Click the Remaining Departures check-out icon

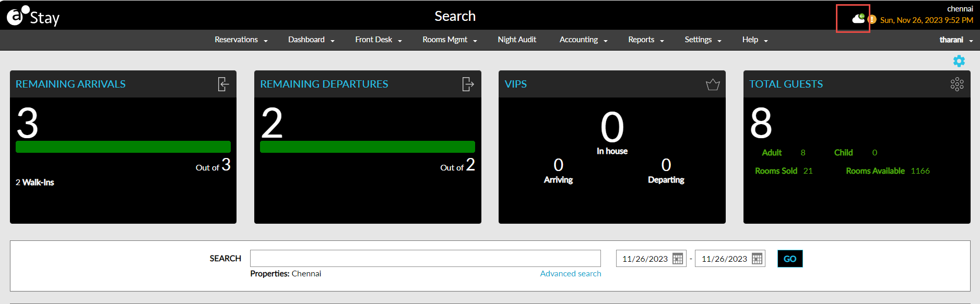(x=468, y=84)
